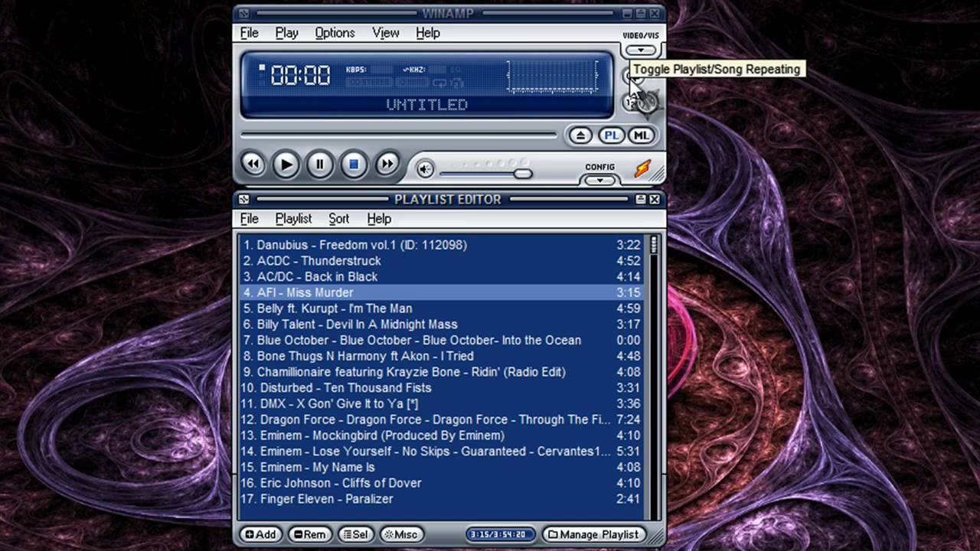Open the Add button menu

[x=260, y=534]
